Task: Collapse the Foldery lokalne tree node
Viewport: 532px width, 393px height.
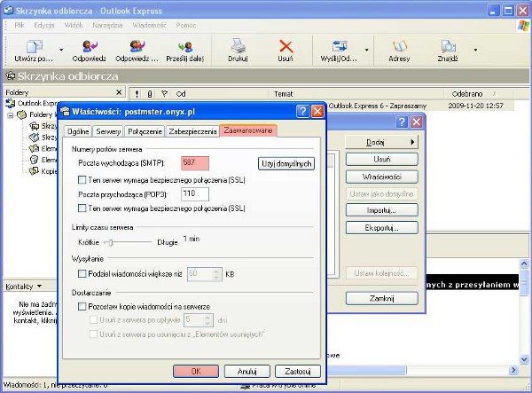Action: click(x=10, y=115)
